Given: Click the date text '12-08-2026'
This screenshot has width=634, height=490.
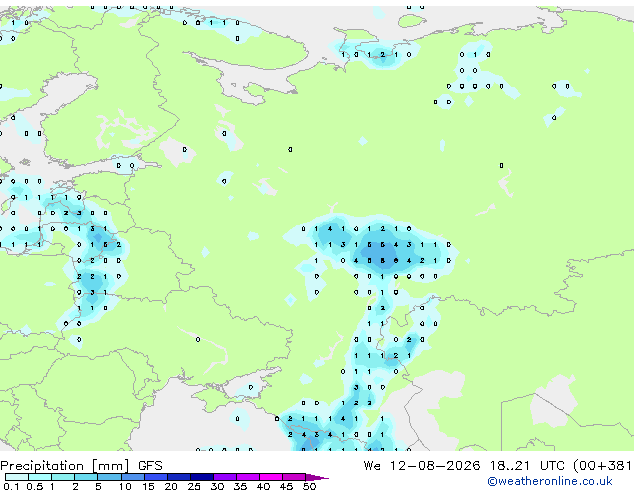Looking at the screenshot, I should coord(435,466).
